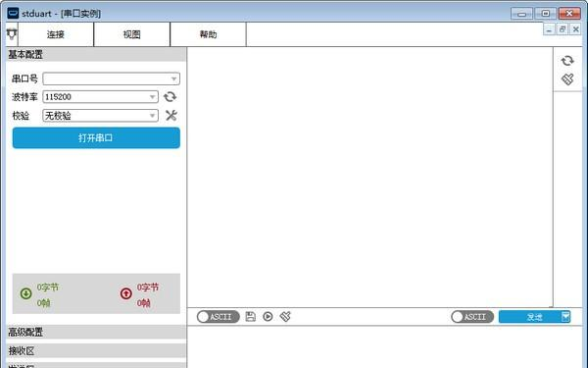Expand the 高级配置 section
588x368 pixels.
(x=96, y=332)
